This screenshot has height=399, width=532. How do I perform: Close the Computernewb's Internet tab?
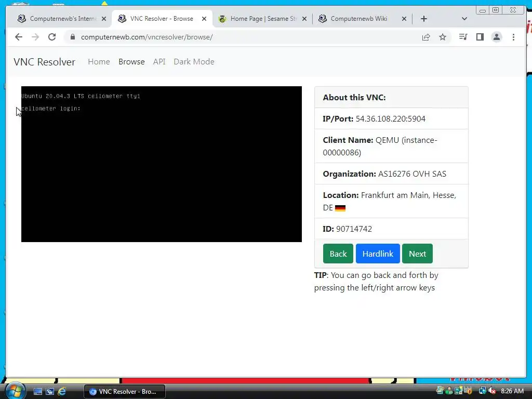click(x=104, y=19)
